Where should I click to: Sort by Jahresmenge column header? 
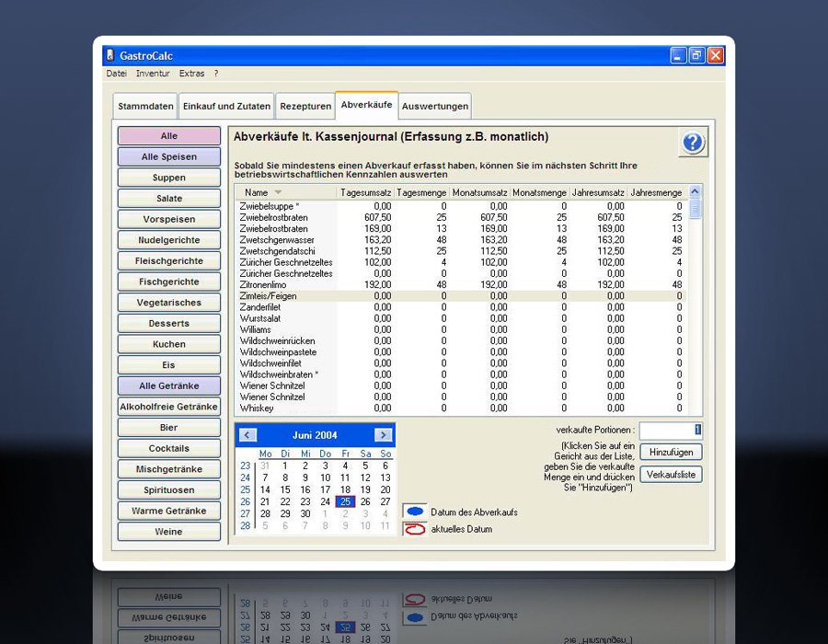click(x=656, y=192)
